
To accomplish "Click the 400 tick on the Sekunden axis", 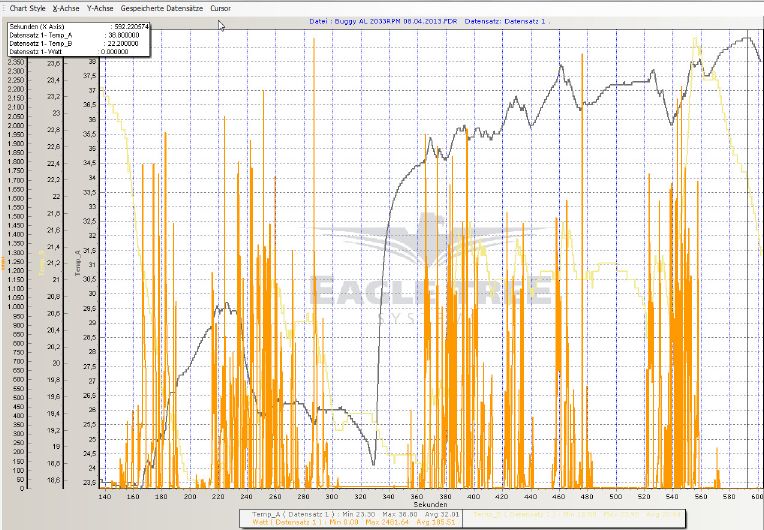I will [473, 496].
